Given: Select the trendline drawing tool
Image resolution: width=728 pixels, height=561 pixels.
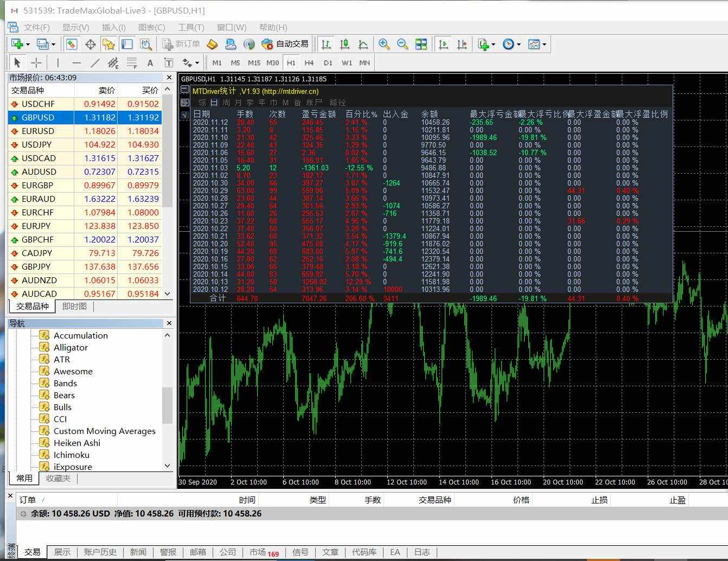Looking at the screenshot, I should point(95,62).
